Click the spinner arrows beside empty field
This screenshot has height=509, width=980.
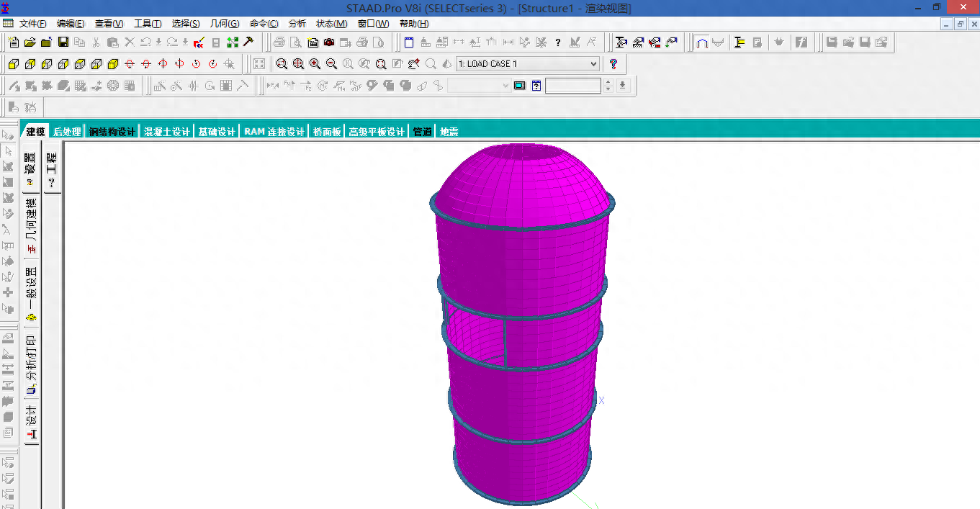(608, 86)
